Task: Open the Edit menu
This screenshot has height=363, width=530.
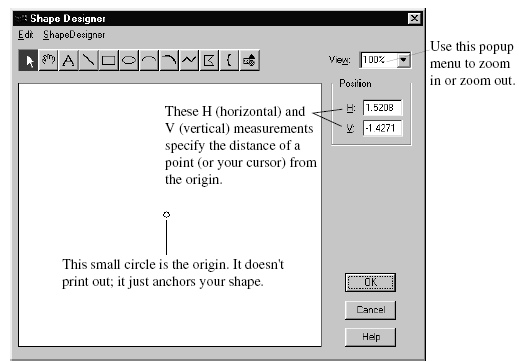Action: (26, 34)
